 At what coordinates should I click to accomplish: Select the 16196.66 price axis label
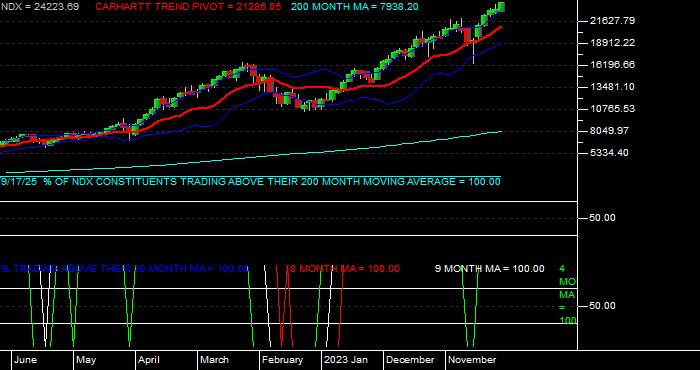click(612, 65)
